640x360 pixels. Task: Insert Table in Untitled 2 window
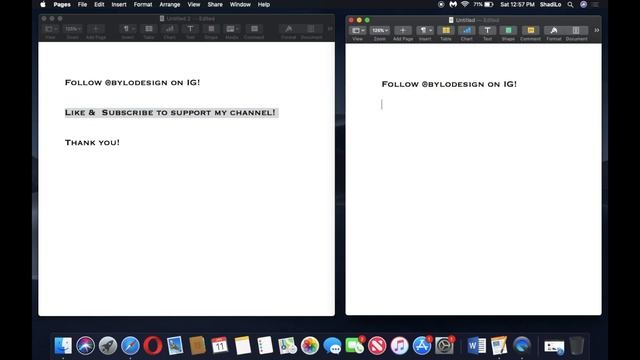(x=149, y=29)
